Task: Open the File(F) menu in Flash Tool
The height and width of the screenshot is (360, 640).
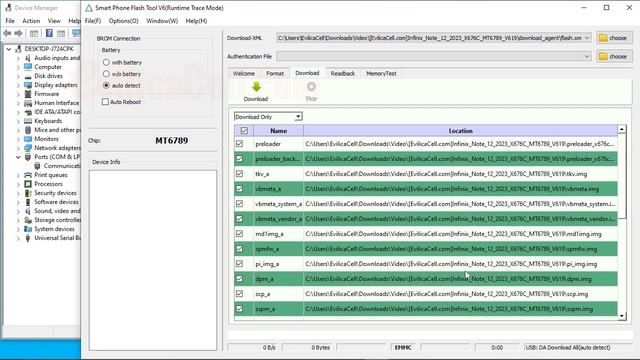Action: pos(93,21)
